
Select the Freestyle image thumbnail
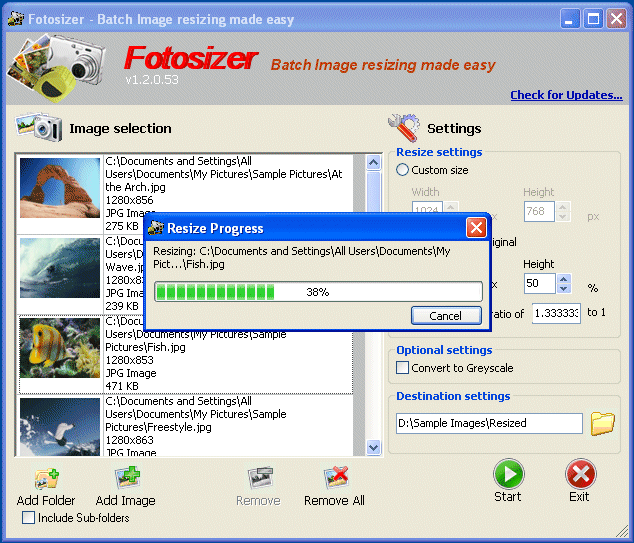pyautogui.click(x=60, y=427)
